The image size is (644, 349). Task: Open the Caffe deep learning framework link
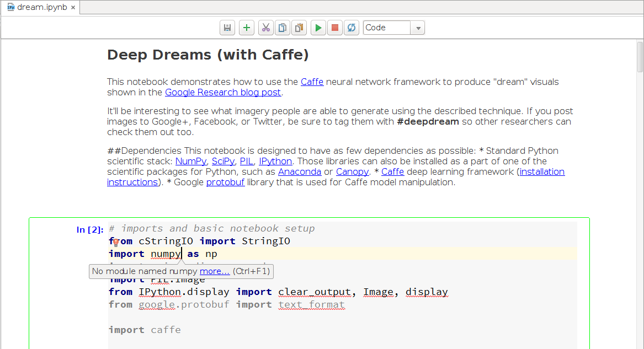tap(393, 171)
